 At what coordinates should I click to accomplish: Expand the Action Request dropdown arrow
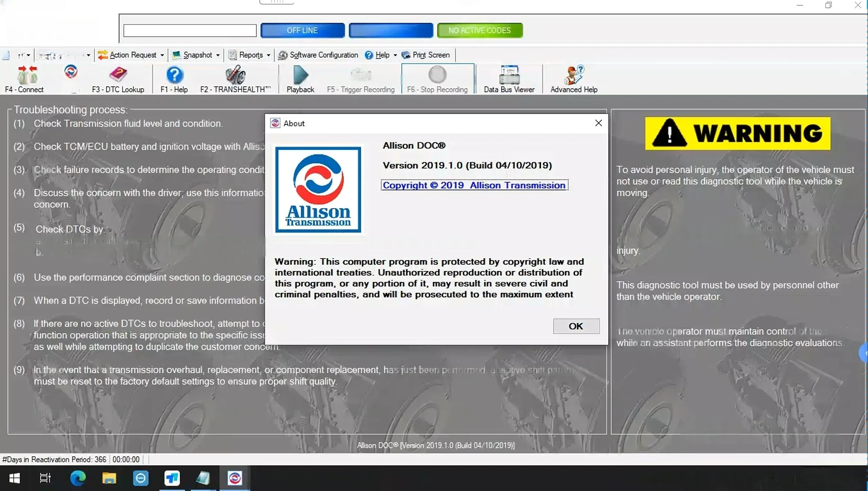pos(162,55)
